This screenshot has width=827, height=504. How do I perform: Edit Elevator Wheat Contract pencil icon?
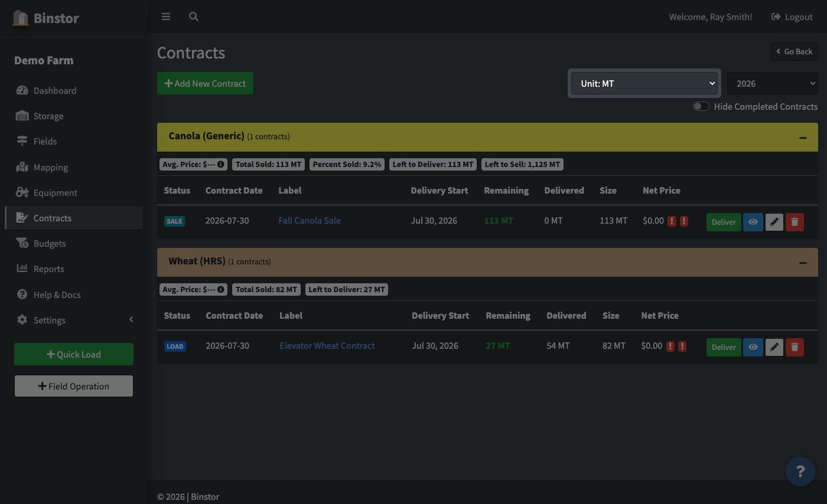point(774,347)
